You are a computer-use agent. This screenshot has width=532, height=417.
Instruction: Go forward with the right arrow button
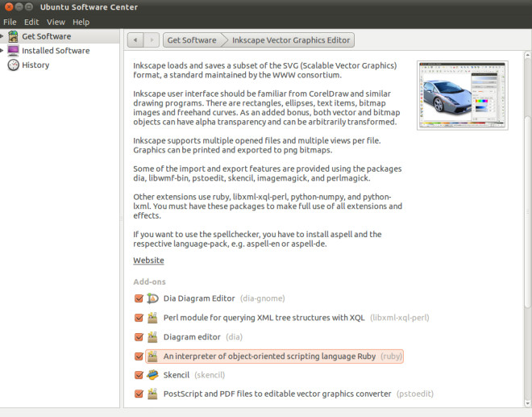(152, 40)
